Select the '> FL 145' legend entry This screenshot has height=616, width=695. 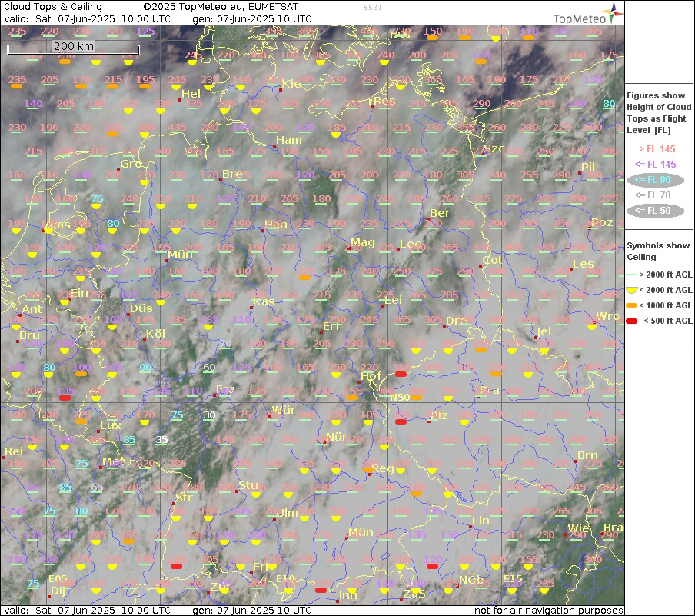(x=657, y=149)
